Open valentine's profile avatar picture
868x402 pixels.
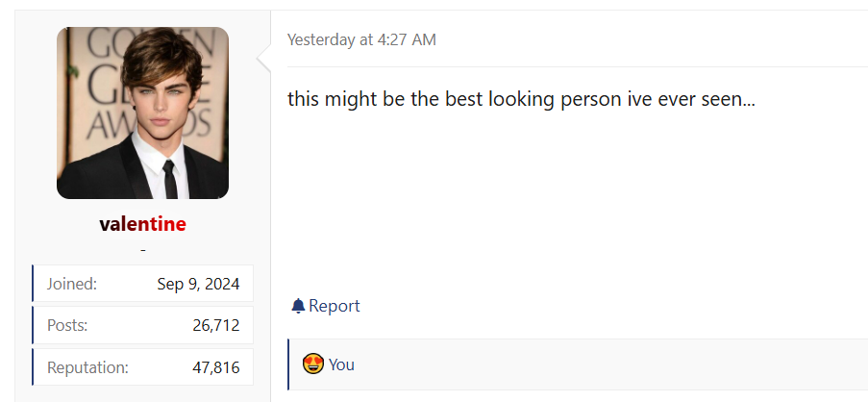(142, 113)
